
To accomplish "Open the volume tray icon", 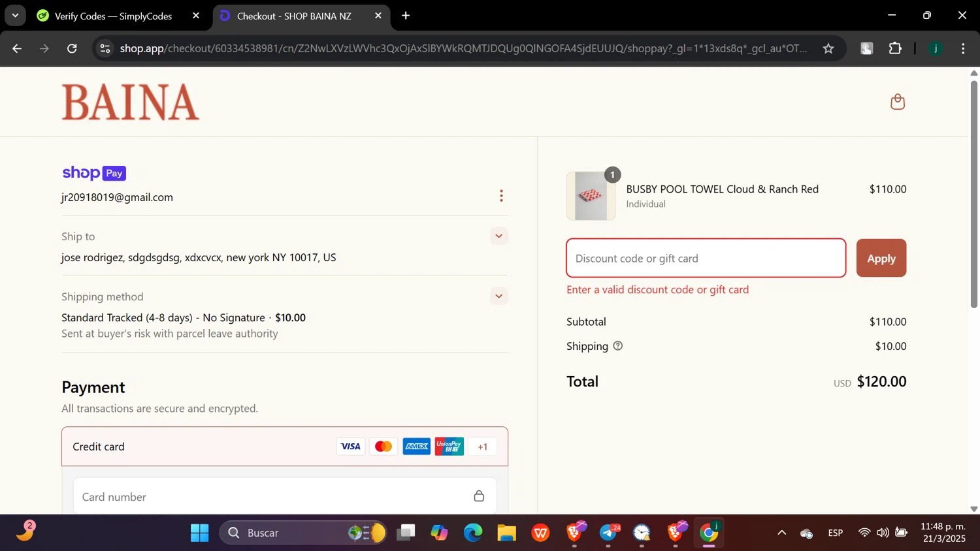I will click(883, 533).
